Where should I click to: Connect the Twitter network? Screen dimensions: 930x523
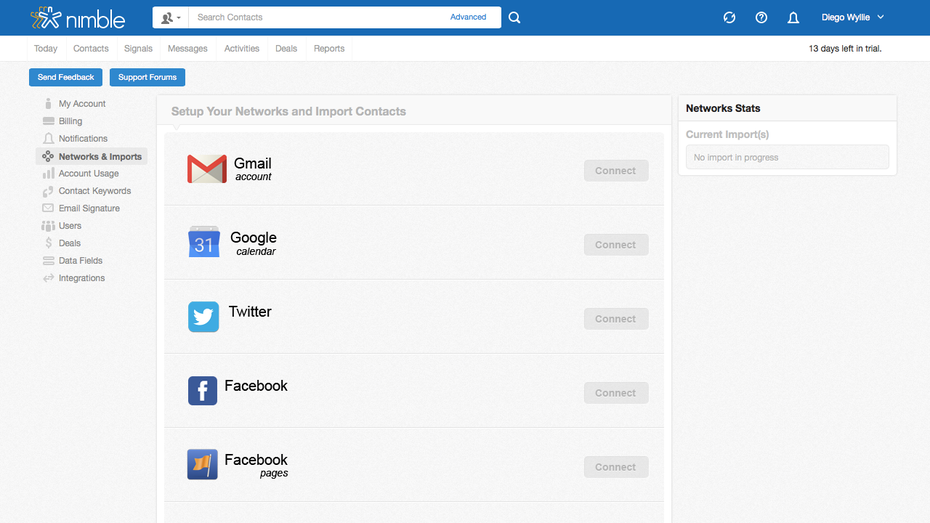point(616,319)
